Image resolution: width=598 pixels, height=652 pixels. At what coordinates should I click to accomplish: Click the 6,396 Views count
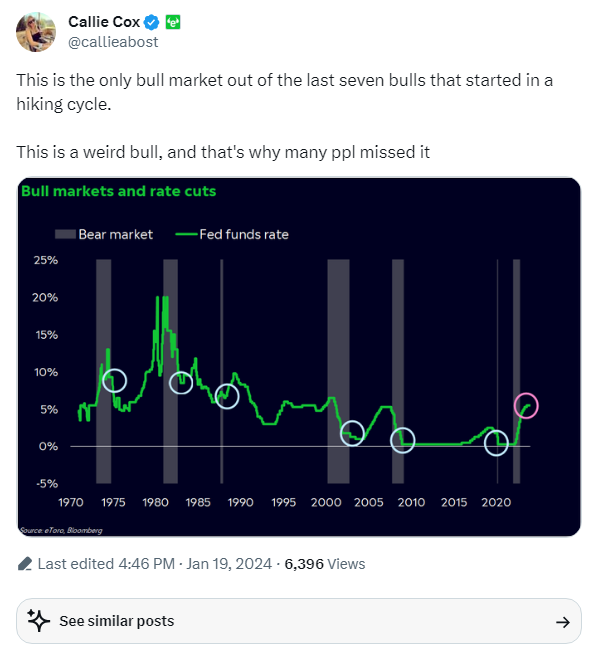tap(324, 564)
